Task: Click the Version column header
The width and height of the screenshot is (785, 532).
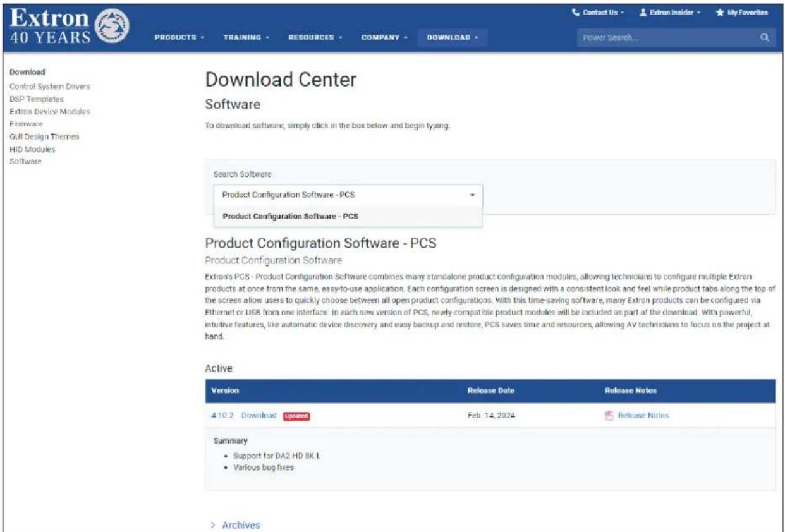Action: coord(225,390)
